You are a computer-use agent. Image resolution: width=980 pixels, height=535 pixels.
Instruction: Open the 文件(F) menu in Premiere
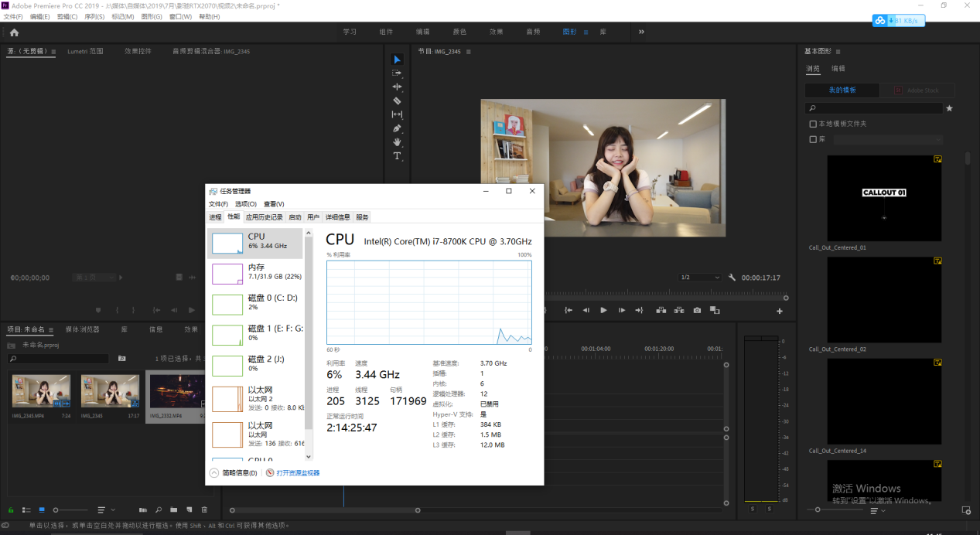coord(13,16)
